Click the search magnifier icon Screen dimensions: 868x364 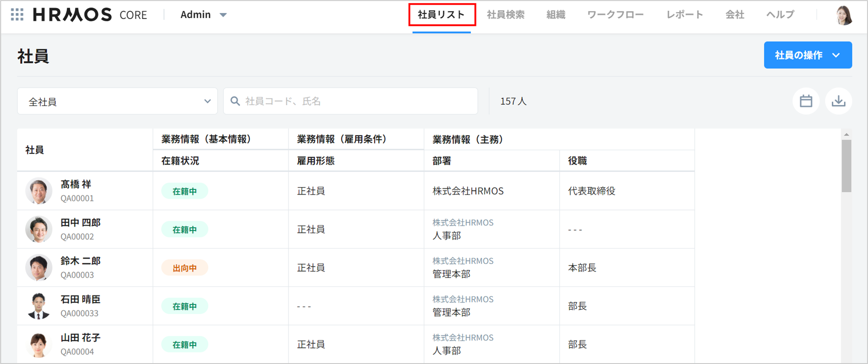pos(235,101)
